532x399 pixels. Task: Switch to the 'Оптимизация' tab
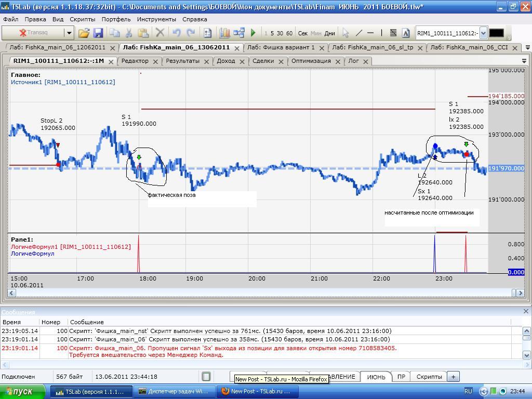(x=311, y=61)
